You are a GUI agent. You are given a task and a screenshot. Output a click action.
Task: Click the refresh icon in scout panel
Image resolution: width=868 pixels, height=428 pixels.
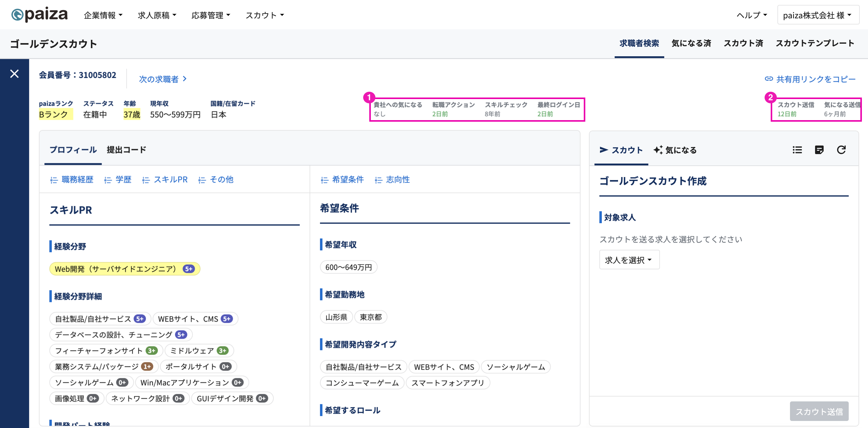pos(841,150)
